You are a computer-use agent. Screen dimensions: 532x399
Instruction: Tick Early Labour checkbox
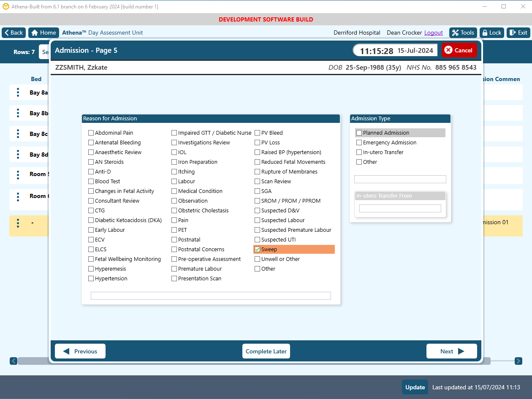coord(91,230)
